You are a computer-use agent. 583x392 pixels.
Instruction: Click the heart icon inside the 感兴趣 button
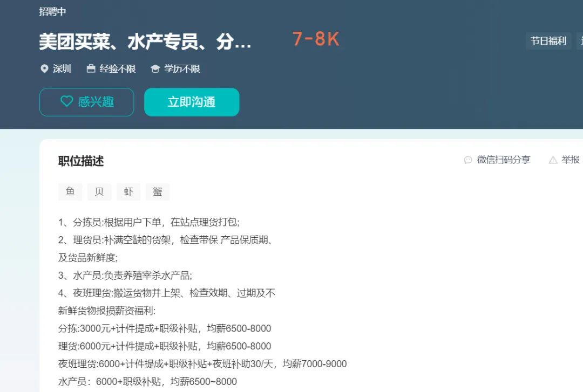(x=66, y=101)
